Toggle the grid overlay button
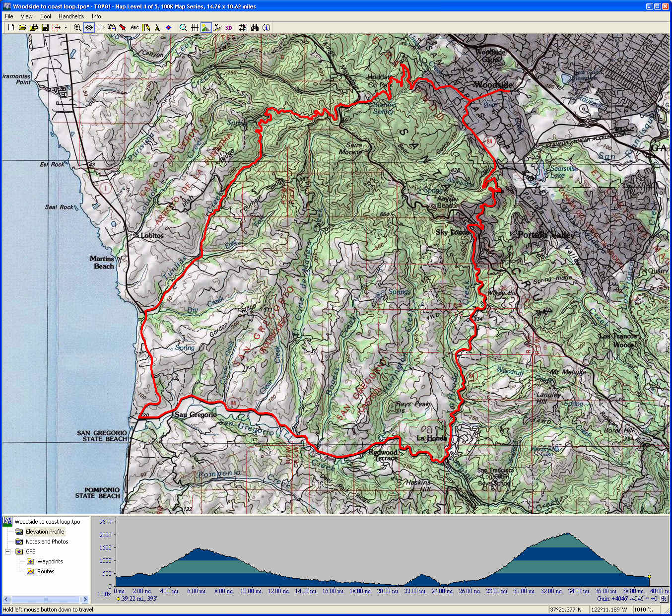672x616 pixels. coord(195,28)
